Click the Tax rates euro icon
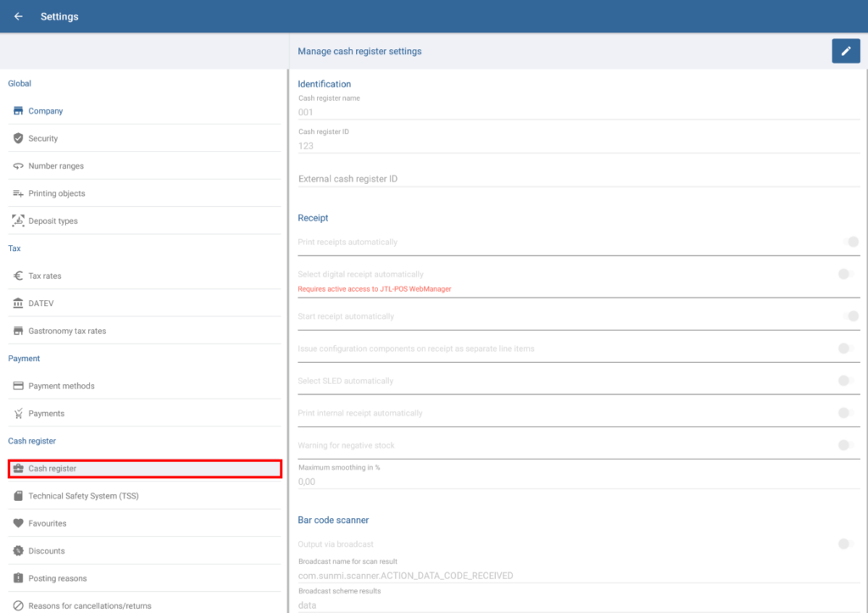The height and width of the screenshot is (613, 868). pyautogui.click(x=18, y=276)
